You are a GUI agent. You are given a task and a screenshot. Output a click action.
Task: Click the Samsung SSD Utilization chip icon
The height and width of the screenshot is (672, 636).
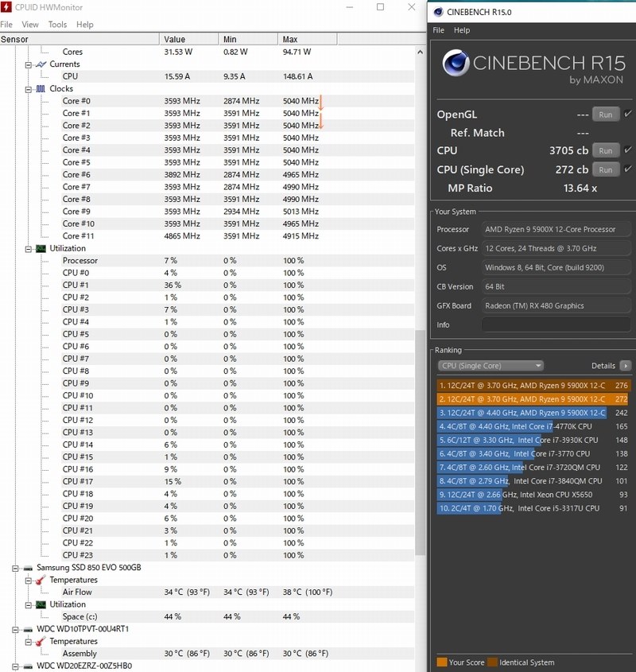click(x=41, y=604)
